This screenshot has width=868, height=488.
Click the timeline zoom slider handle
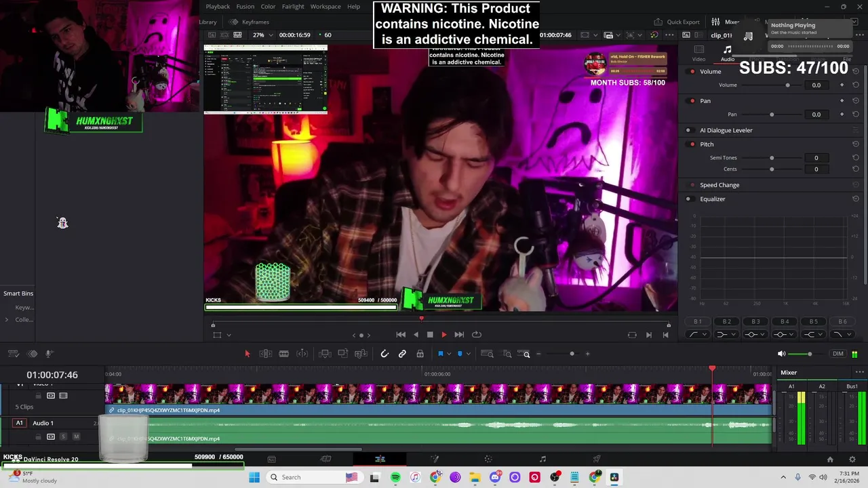tap(572, 354)
